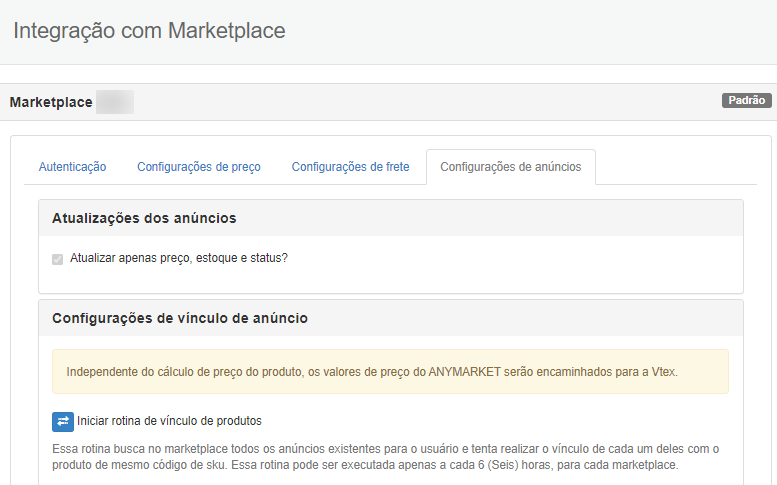The height and width of the screenshot is (485, 777).
Task: Click the 'Atualizar apenas preço, estoque e status?' label text
Action: (179, 258)
